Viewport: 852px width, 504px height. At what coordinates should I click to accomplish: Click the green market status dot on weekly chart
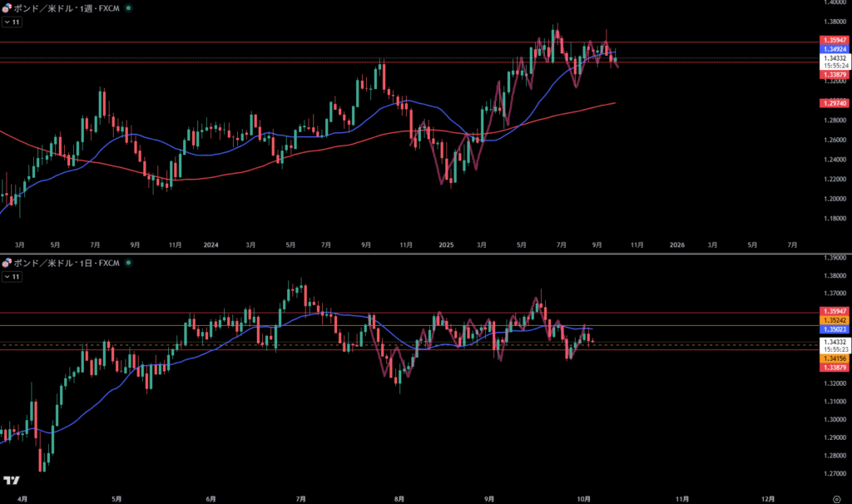pos(127,7)
